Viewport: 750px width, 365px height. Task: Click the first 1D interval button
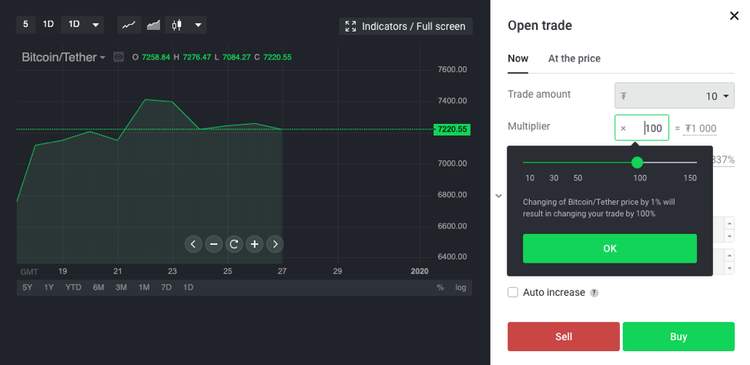pyautogui.click(x=48, y=25)
